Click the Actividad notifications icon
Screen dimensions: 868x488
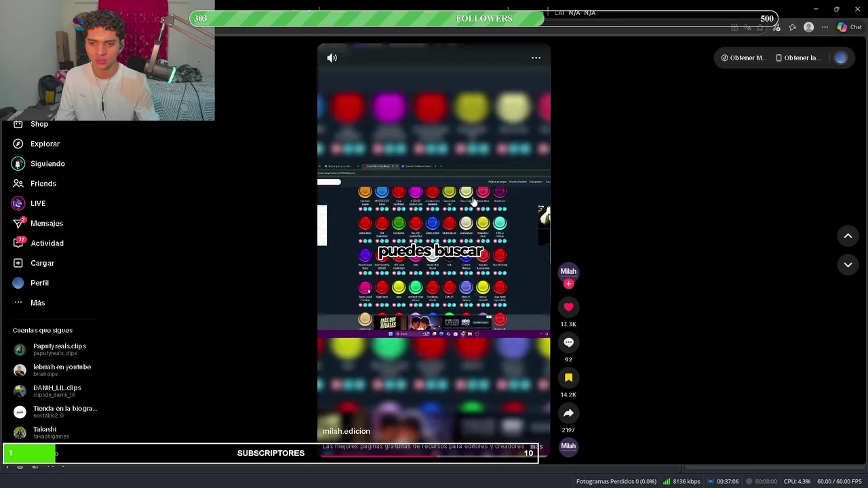(18, 243)
